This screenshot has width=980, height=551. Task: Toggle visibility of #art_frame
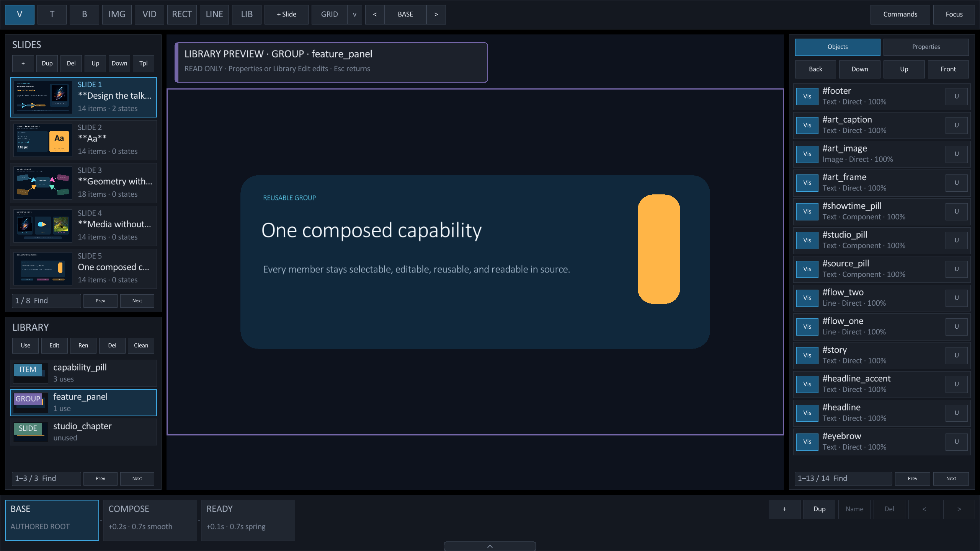point(807,183)
